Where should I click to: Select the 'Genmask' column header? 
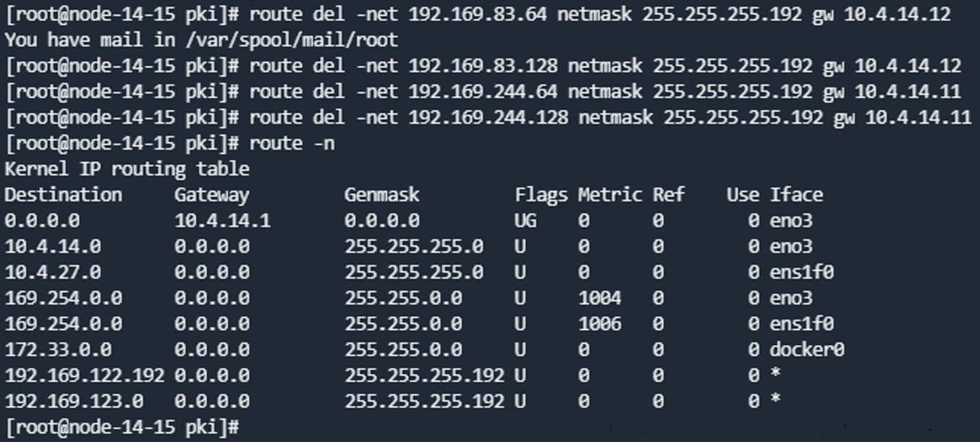pos(381,195)
